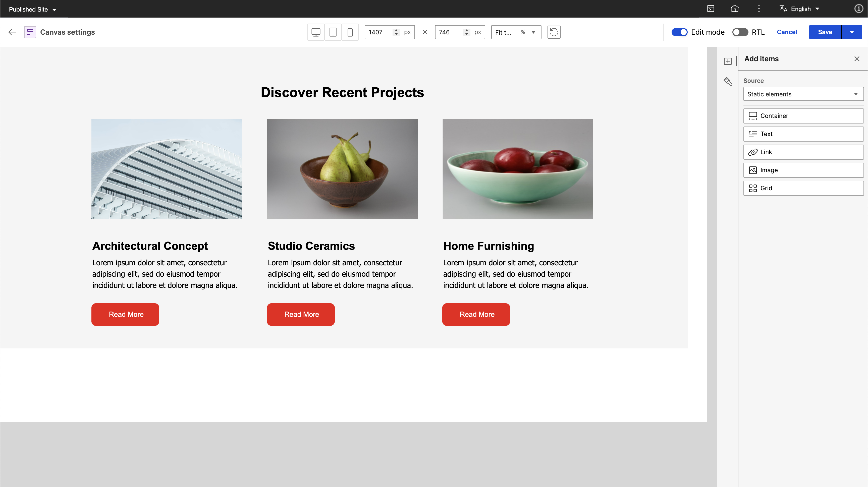Image resolution: width=868 pixels, height=487 pixels.
Task: Click the Save button
Action: (825, 32)
